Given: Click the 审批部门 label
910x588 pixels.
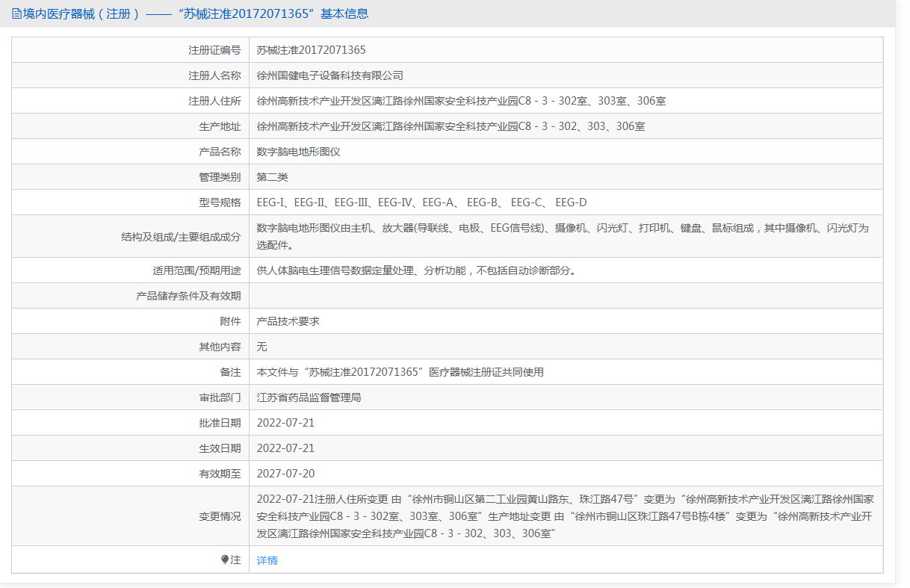Looking at the screenshot, I should (x=220, y=397).
